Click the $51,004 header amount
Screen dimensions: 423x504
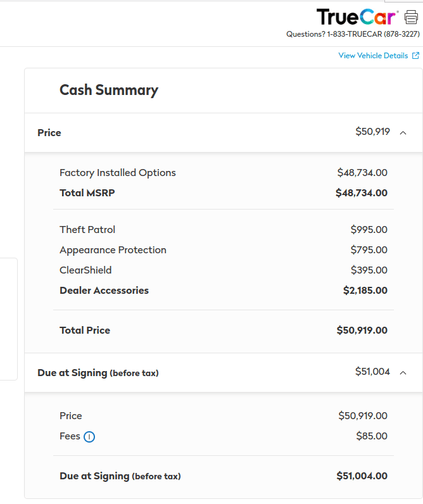click(372, 372)
